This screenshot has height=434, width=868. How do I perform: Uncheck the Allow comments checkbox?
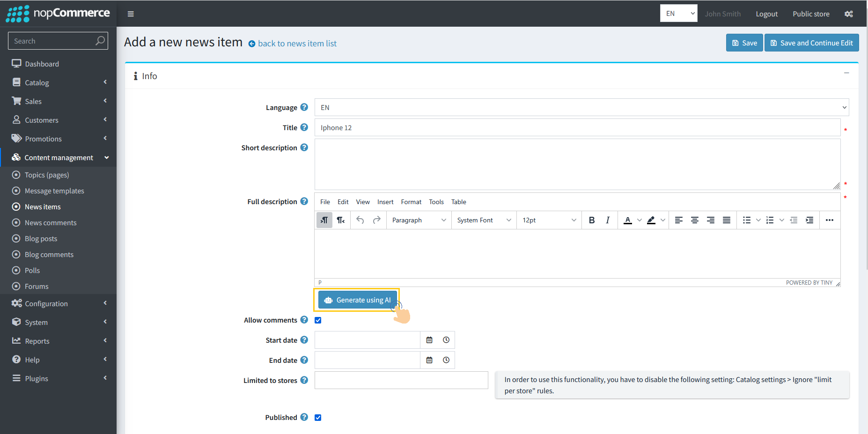[318, 320]
